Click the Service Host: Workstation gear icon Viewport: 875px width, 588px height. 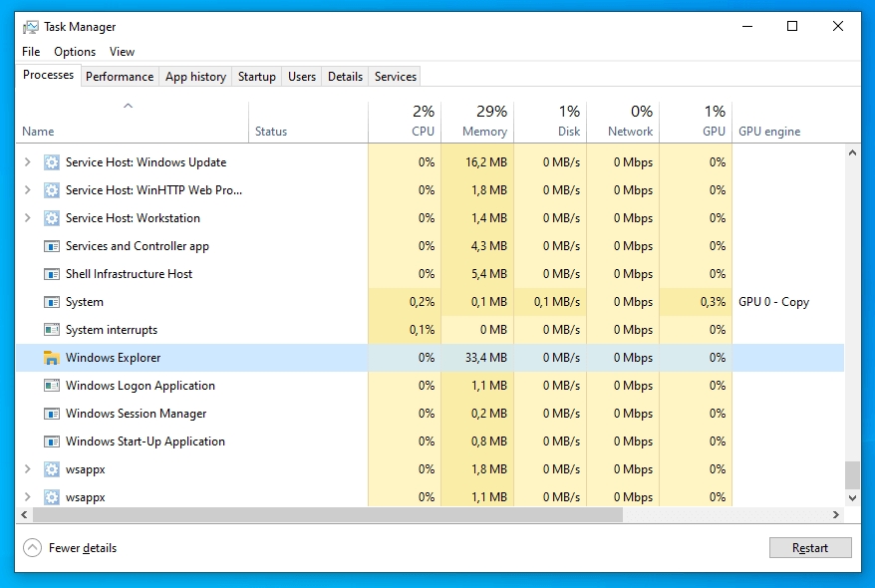point(52,218)
